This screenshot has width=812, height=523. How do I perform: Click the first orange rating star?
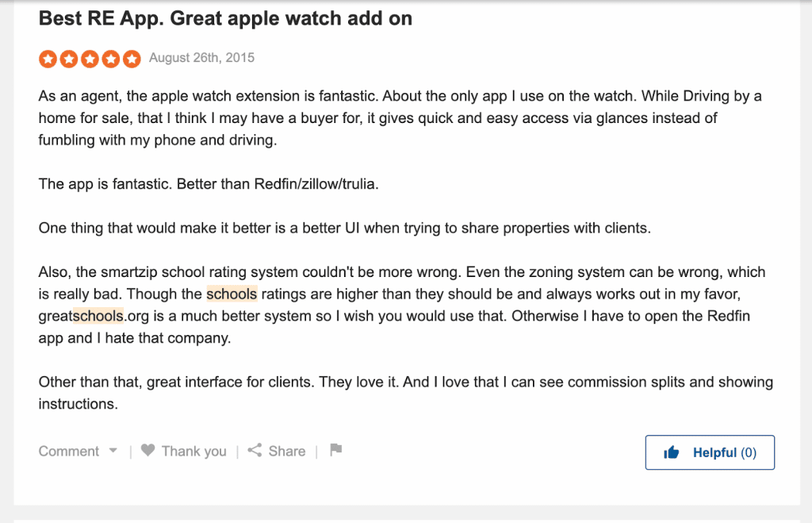(48, 59)
